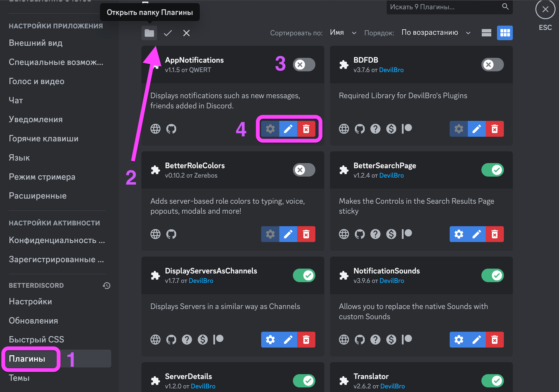
Task: Select Темы in settings sidebar
Action: point(19,378)
